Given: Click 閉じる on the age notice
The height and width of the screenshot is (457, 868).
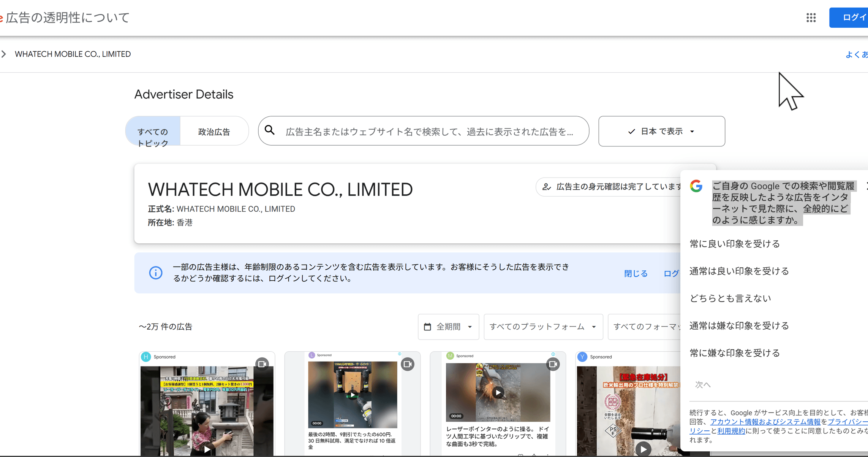Looking at the screenshot, I should [636, 273].
